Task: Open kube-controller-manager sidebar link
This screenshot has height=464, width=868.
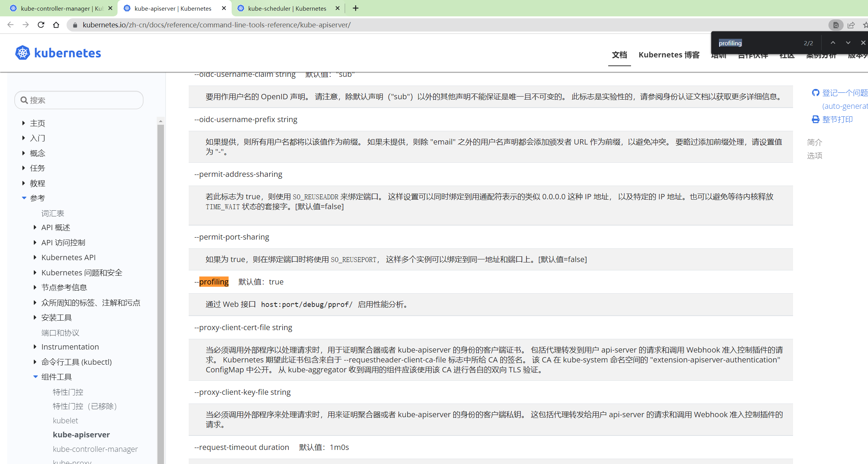Action: (95, 449)
